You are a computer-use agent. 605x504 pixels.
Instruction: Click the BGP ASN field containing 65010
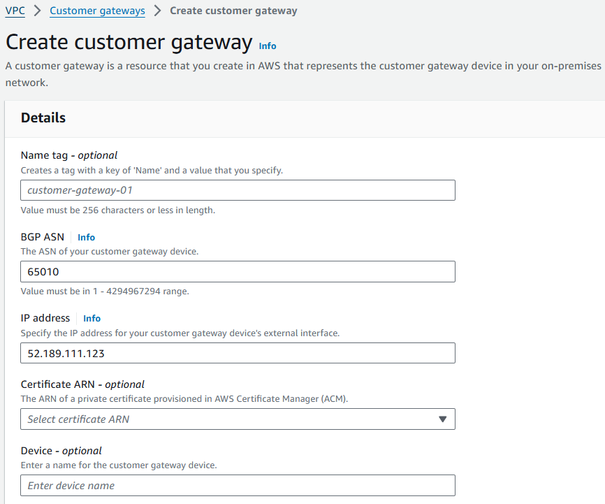[x=238, y=272]
